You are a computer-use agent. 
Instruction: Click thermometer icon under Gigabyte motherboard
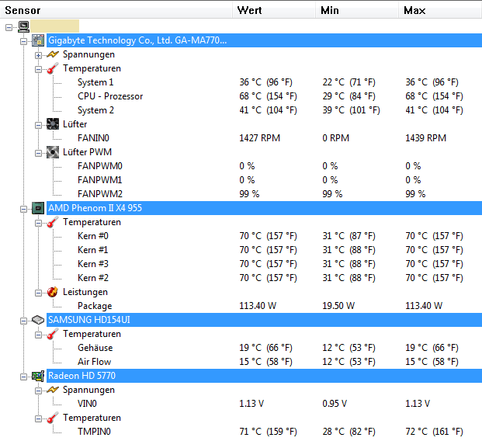[53, 68]
